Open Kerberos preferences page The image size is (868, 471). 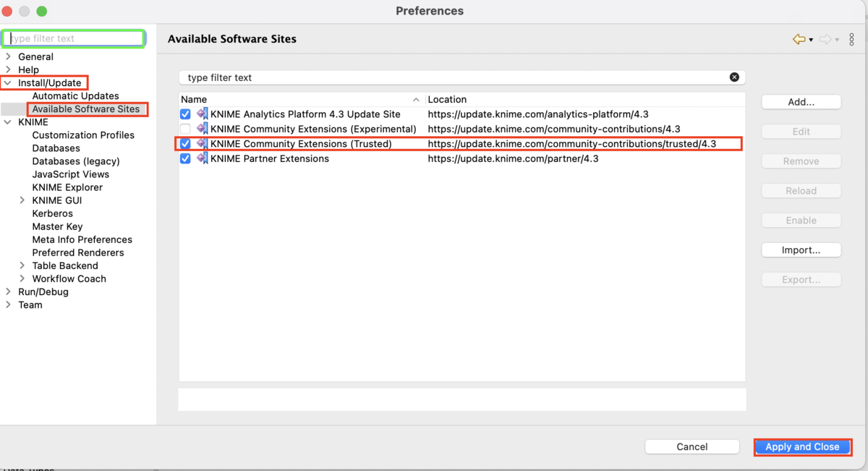[x=53, y=213]
